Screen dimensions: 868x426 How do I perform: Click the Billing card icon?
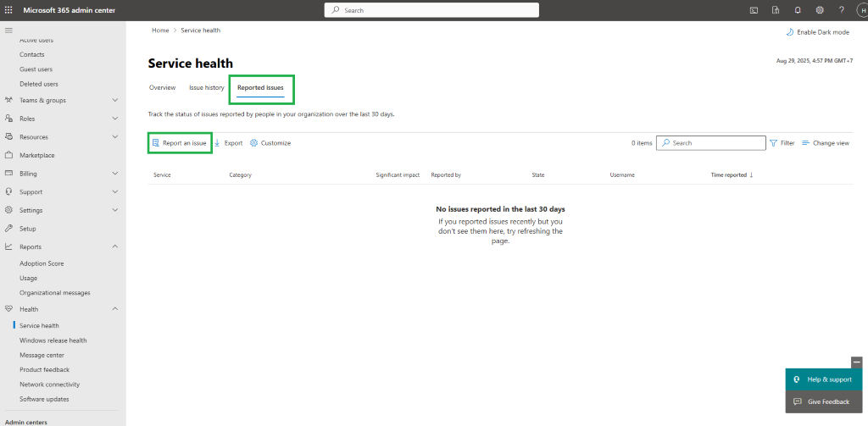(x=8, y=173)
